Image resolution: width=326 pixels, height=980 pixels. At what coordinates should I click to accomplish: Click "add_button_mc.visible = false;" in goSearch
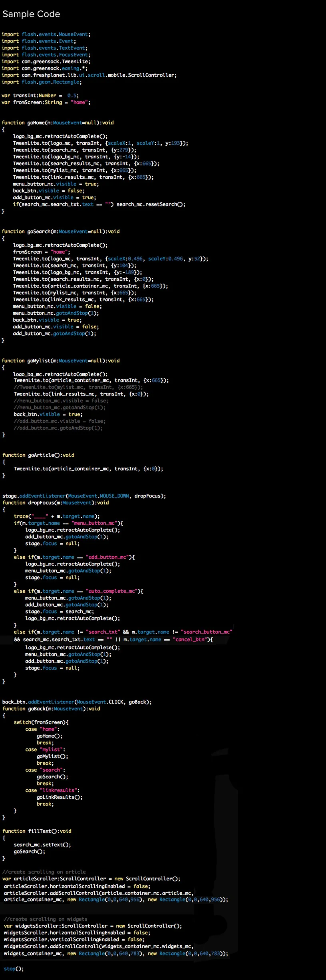point(56,327)
